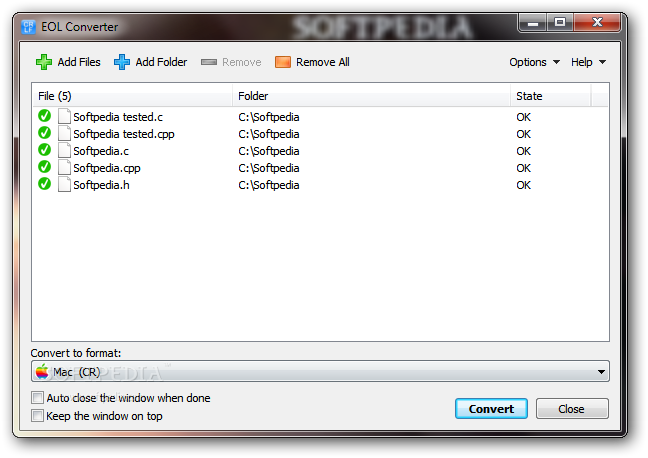Click file page icon of Softpedia.cpp
This screenshot has height=458, width=648.
click(64, 167)
